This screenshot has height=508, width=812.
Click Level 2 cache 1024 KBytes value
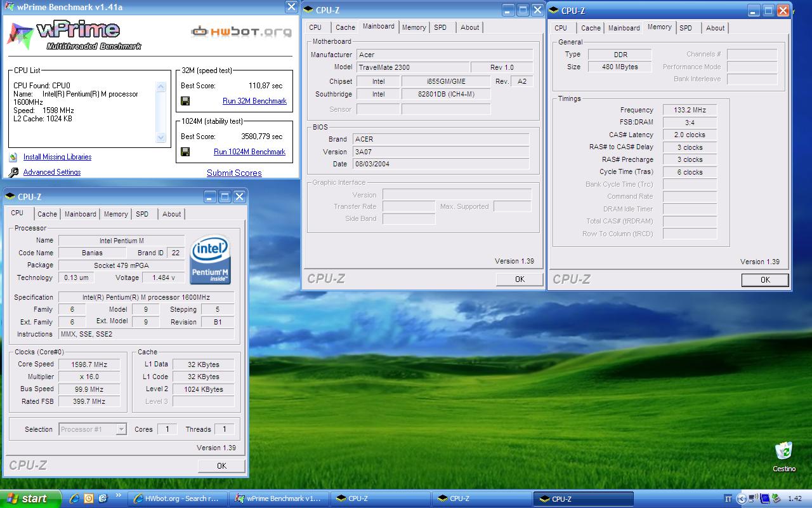(x=203, y=389)
